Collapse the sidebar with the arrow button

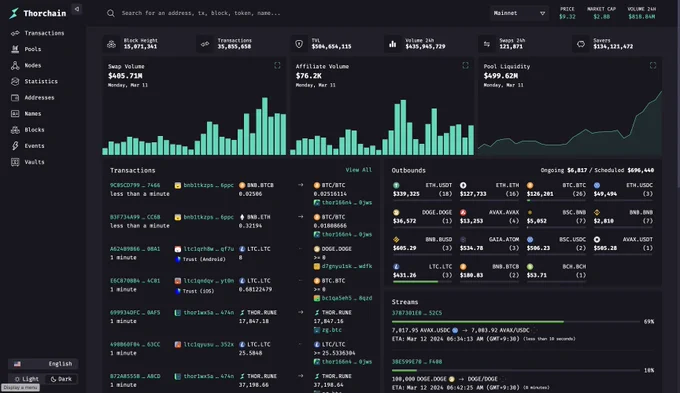tap(77, 9)
